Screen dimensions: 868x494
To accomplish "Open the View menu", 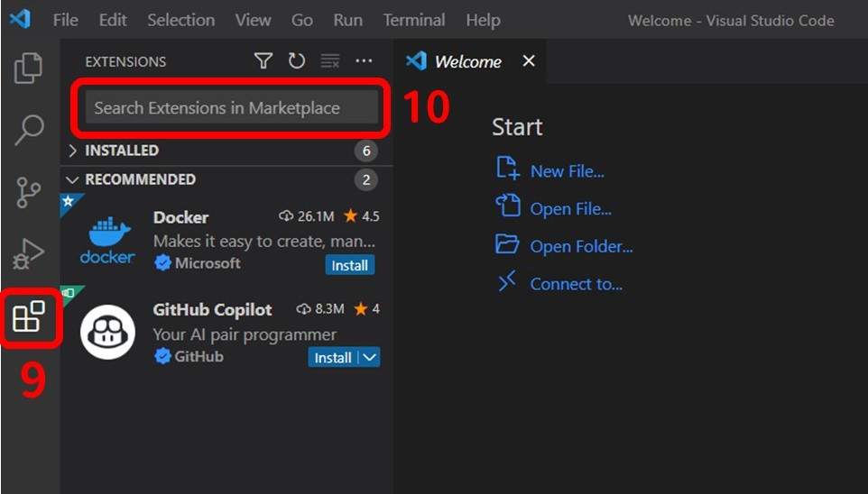I will [x=253, y=20].
